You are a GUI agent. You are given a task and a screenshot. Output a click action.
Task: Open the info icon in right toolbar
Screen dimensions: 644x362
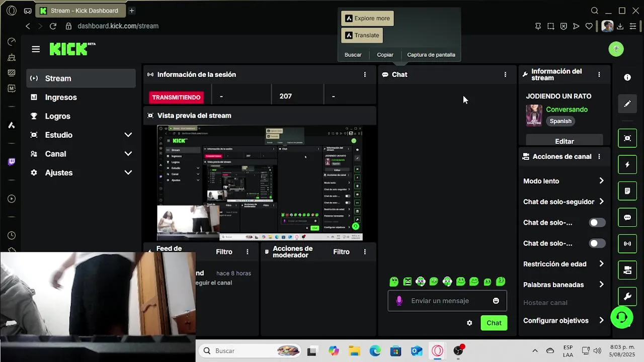(x=627, y=77)
